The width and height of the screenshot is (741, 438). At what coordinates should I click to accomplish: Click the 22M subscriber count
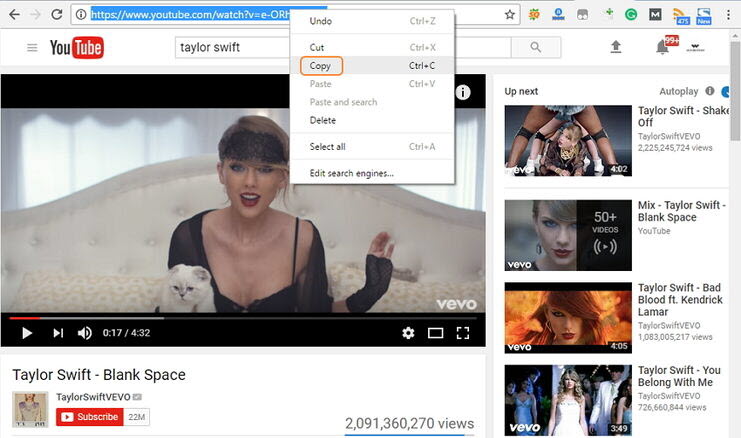(137, 417)
